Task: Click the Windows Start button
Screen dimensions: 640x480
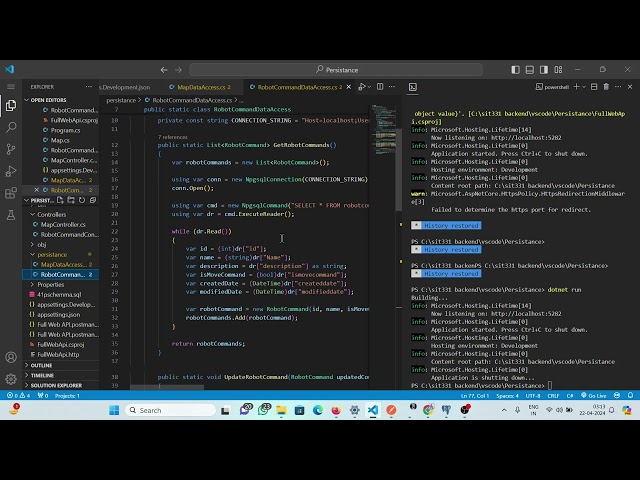Action: pos(114,410)
